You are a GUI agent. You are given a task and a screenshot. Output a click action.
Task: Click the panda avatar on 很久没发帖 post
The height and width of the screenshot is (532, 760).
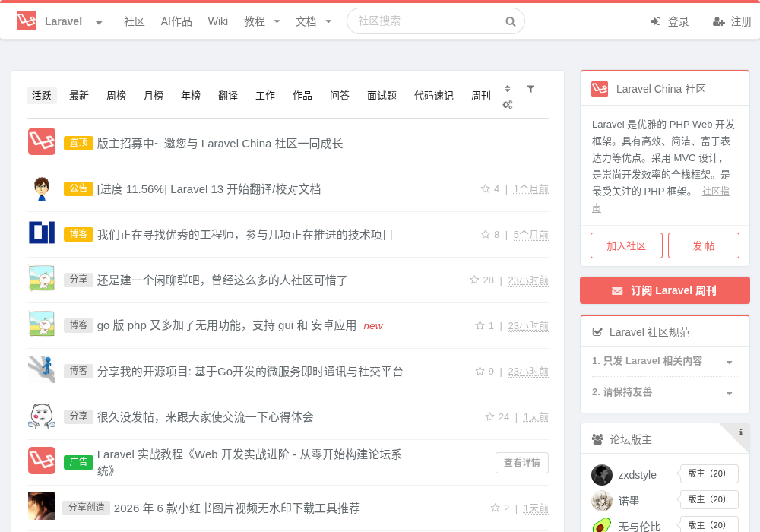click(42, 416)
